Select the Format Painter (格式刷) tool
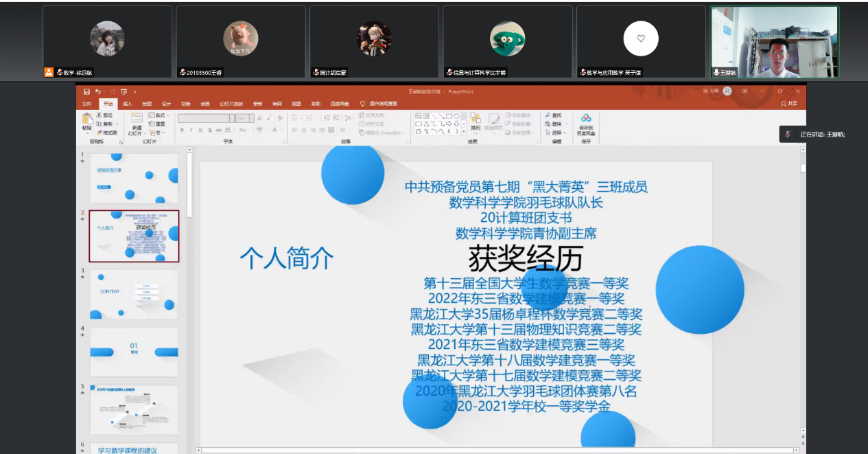 [107, 133]
